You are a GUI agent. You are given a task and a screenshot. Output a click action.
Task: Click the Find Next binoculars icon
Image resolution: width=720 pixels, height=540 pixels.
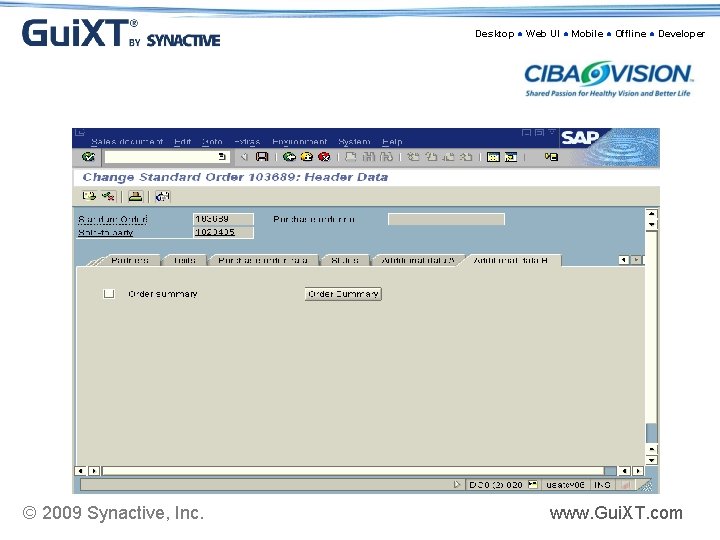(x=386, y=157)
